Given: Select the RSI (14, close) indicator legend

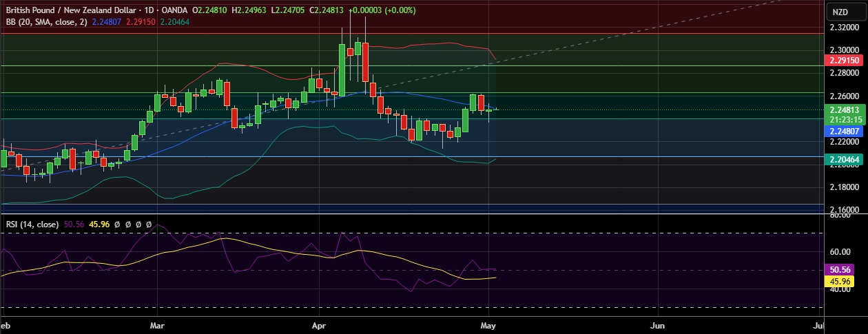Looking at the screenshot, I should (32, 225).
